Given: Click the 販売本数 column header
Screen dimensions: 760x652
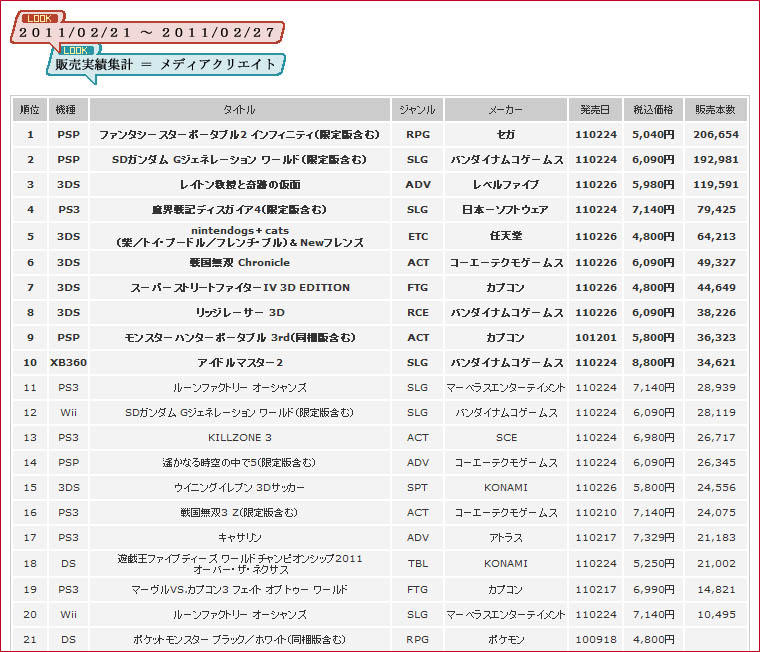Looking at the screenshot, I should click(716, 110).
